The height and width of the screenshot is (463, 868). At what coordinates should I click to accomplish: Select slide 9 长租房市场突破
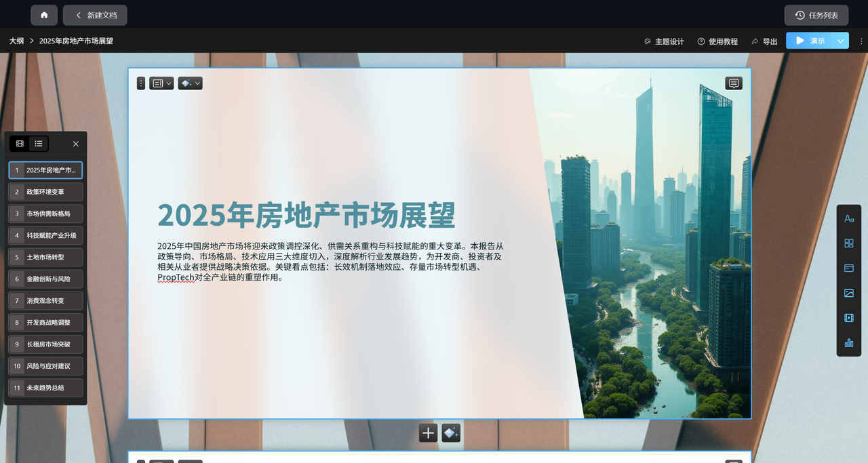pyautogui.click(x=45, y=344)
